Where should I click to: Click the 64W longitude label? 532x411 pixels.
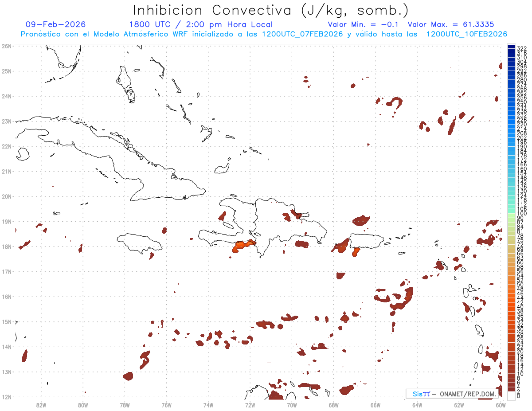[x=417, y=404]
